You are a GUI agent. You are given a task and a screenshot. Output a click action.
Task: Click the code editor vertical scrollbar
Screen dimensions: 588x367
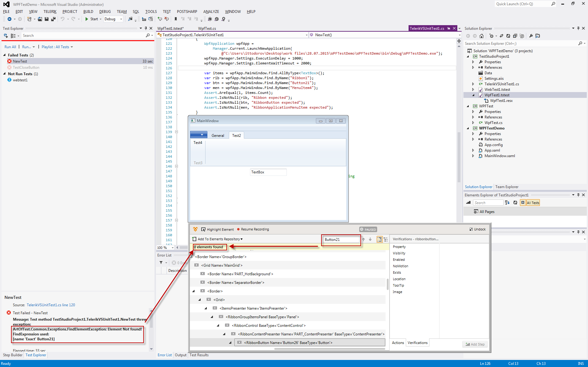[459, 156]
